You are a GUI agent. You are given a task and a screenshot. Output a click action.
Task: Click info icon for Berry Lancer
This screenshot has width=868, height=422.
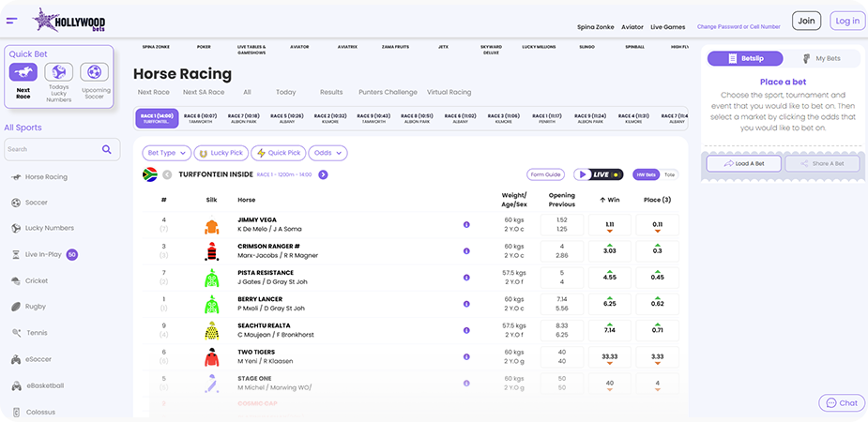(x=466, y=304)
